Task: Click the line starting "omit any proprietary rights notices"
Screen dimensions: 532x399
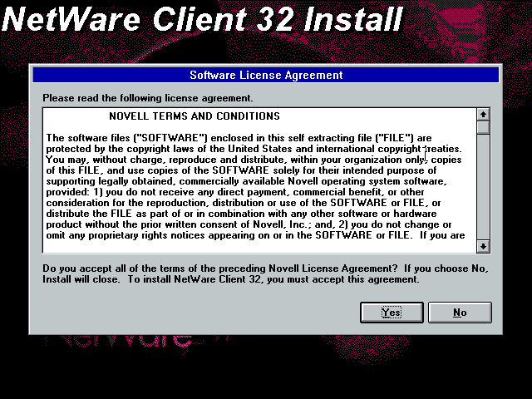Action: (x=255, y=235)
